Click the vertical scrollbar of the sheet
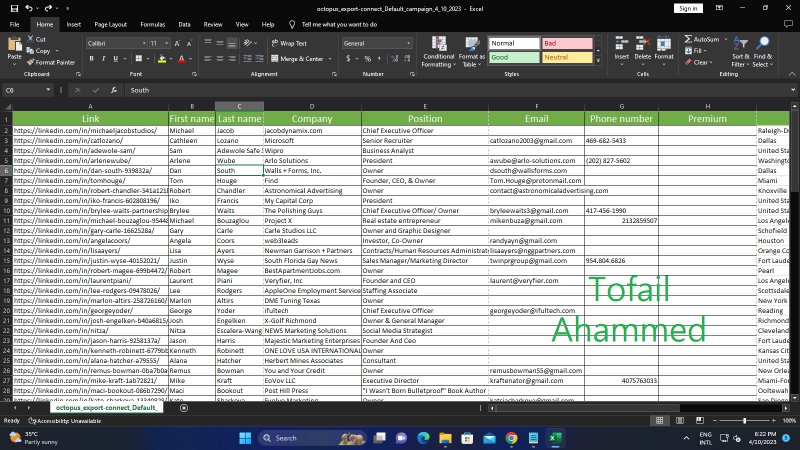This screenshot has width=800, height=450. [794, 153]
